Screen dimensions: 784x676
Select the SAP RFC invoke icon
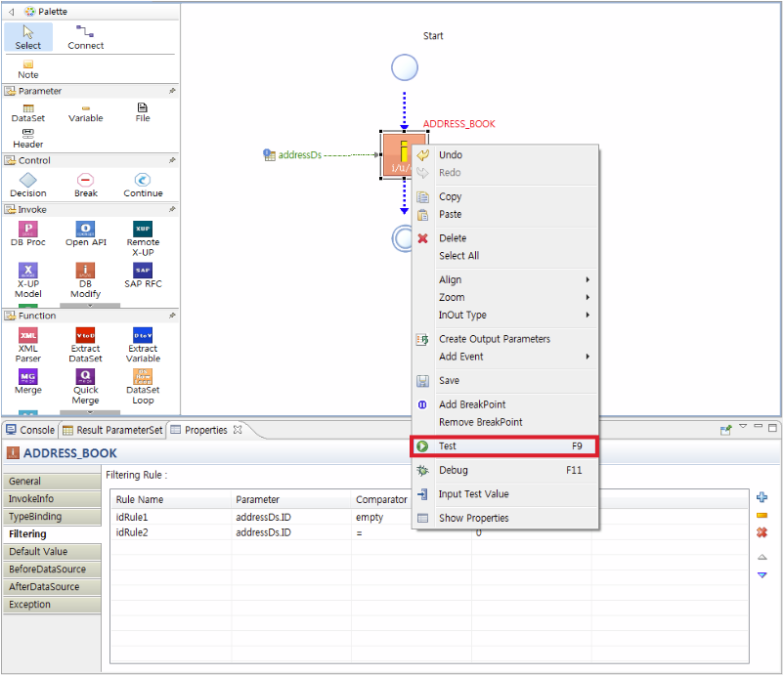coord(143,275)
